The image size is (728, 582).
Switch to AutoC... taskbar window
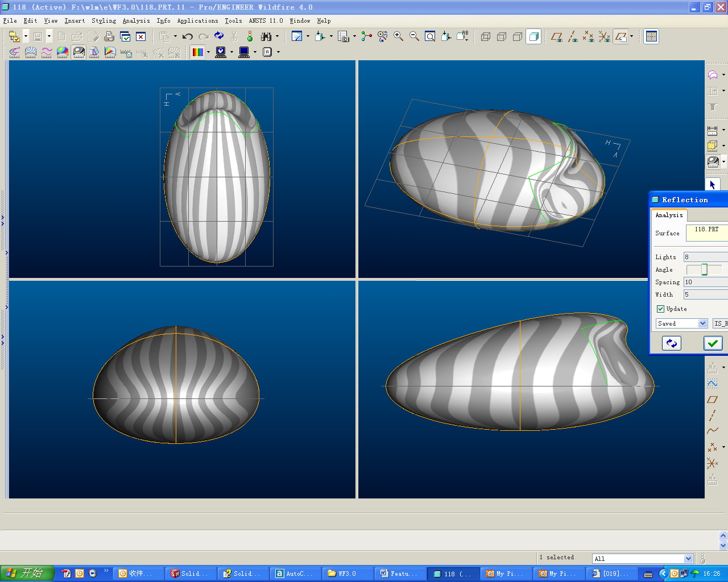295,573
